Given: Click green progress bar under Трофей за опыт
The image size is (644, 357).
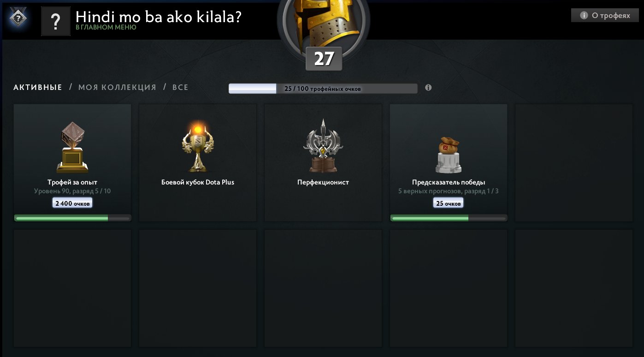Looking at the screenshot, I should (x=73, y=218).
